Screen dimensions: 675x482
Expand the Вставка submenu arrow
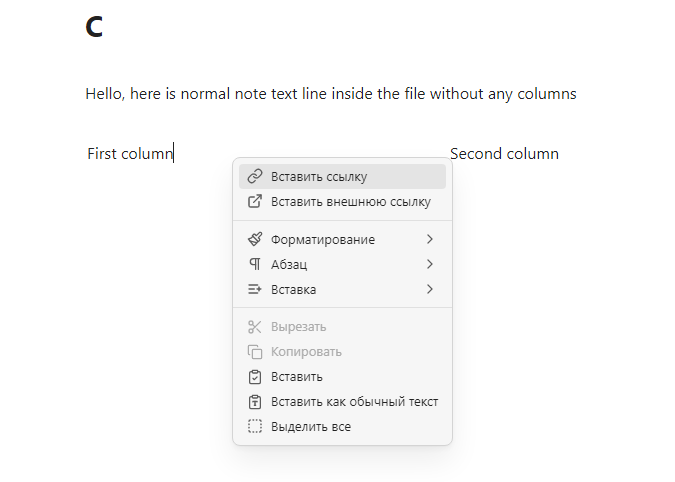click(x=430, y=290)
